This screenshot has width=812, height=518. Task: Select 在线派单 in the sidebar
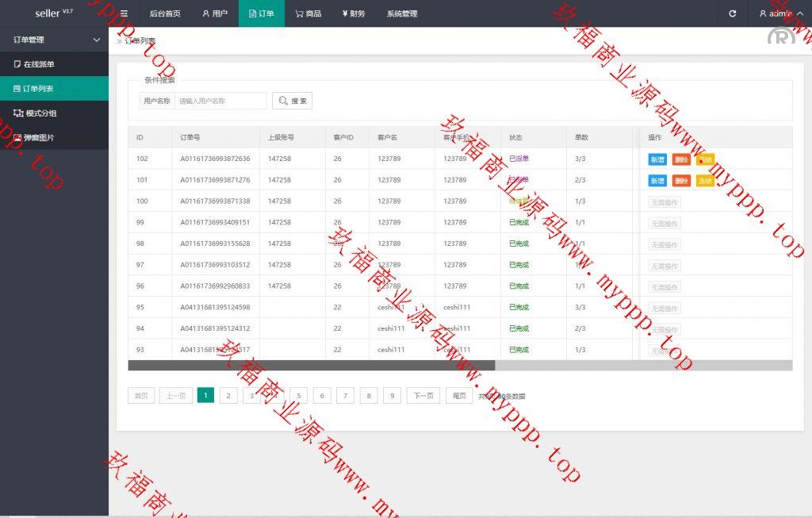tap(38, 64)
